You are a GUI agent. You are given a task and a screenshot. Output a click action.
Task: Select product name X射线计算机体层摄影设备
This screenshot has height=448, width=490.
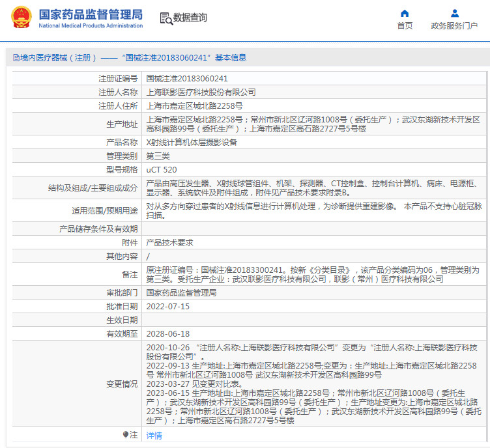click(x=192, y=143)
